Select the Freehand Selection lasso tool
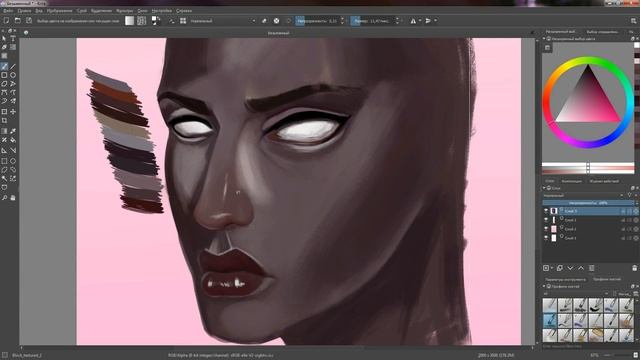The image size is (640, 360). coord(13,169)
